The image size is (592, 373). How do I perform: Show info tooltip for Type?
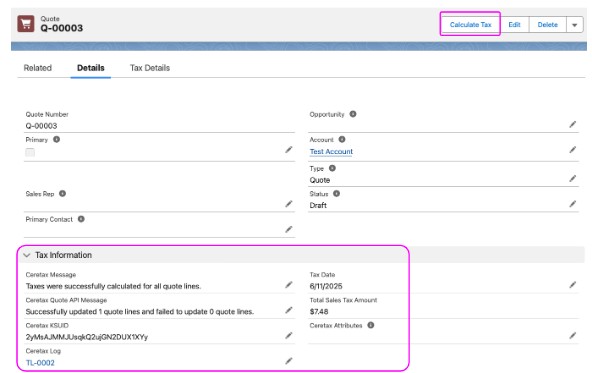point(332,168)
